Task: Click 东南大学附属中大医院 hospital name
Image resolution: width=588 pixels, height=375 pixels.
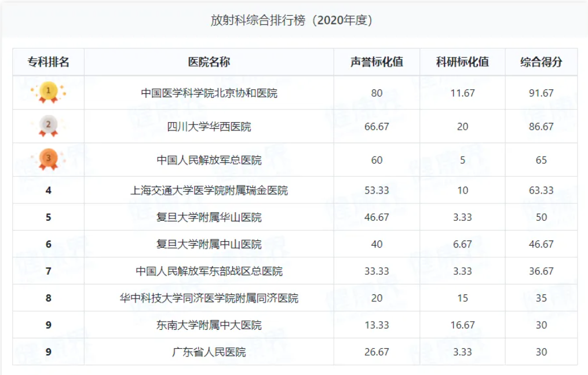Action: tap(209, 326)
